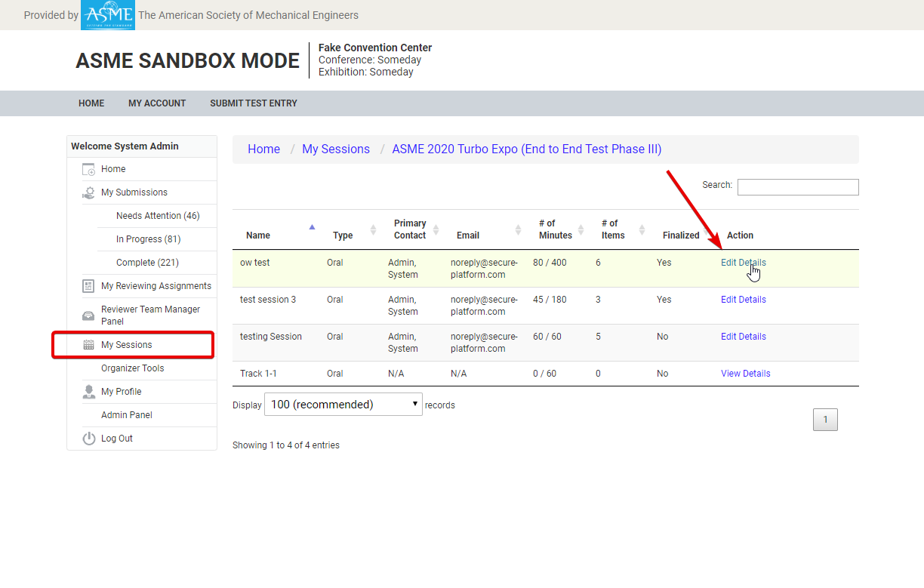Click the My Reviewing Assignments icon
Image resolution: width=924 pixels, height=588 pixels.
pyautogui.click(x=88, y=286)
